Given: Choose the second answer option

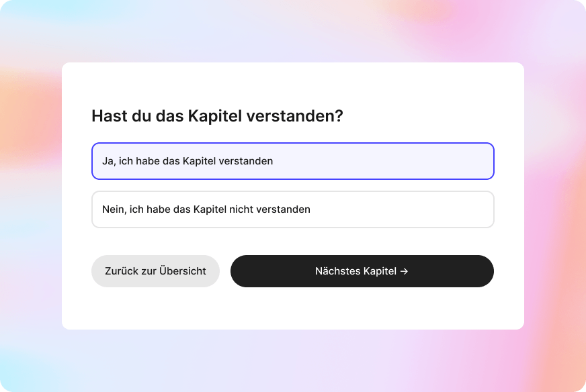Looking at the screenshot, I should (x=292, y=209).
